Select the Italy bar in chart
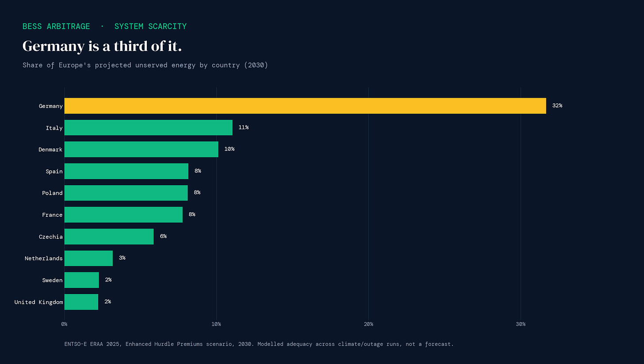 (149, 127)
